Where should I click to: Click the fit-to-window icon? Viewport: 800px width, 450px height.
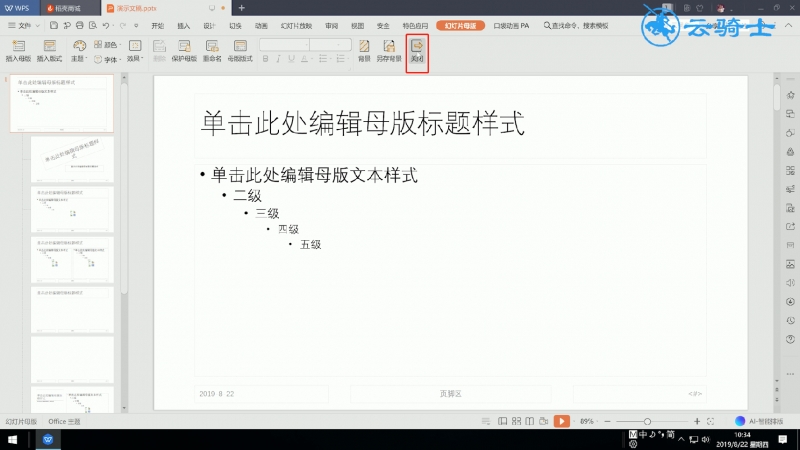click(x=710, y=421)
